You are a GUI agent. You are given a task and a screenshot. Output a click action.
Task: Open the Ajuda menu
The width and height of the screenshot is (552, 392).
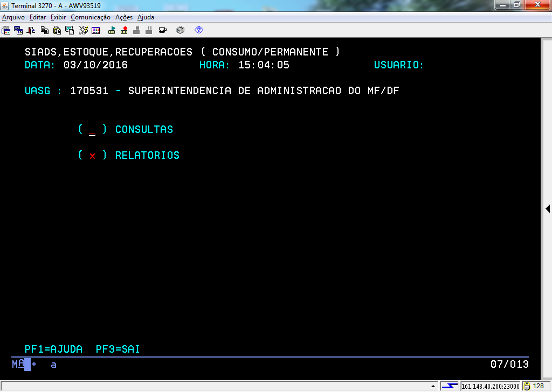pos(146,17)
